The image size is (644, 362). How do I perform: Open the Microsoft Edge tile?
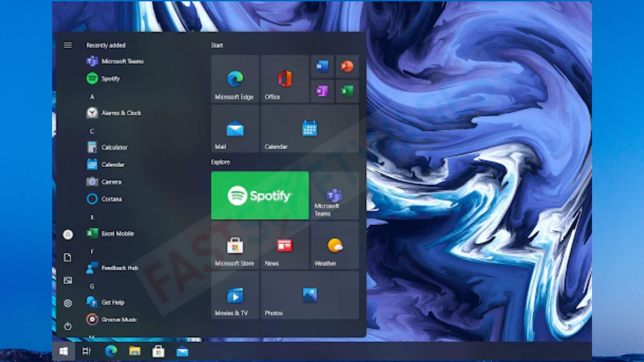click(235, 79)
